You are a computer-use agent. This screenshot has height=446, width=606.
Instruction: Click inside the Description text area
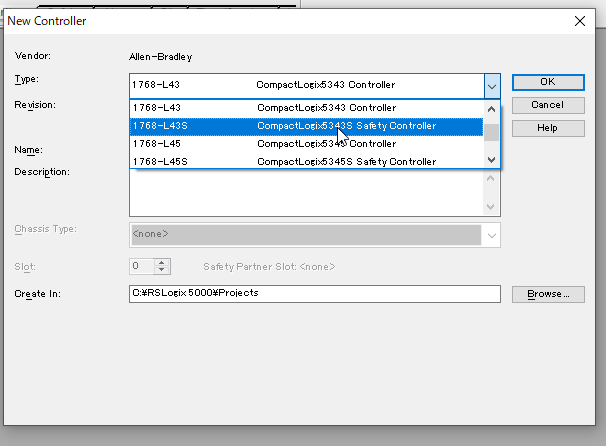pyautogui.click(x=306, y=192)
